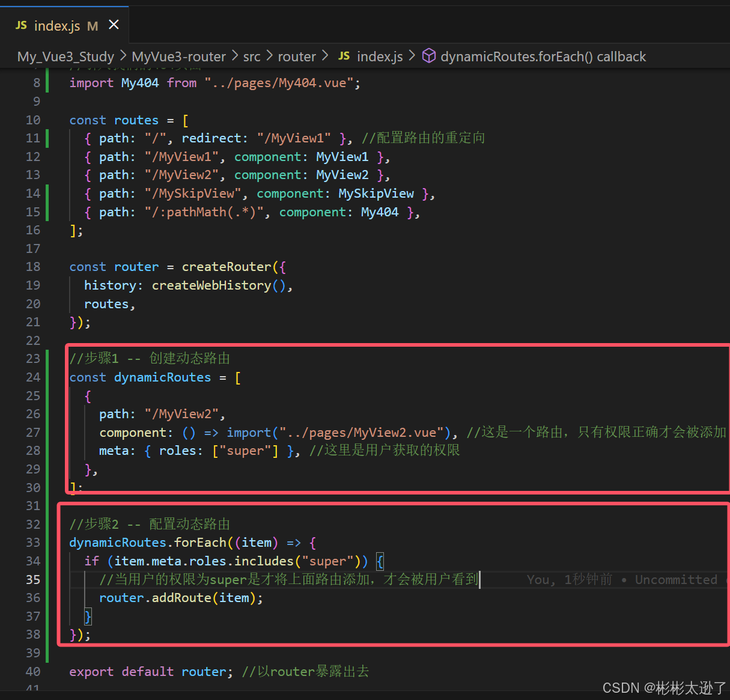Screen dimensions: 730x700
Task: Click the comment on line 35
Action: point(289,580)
